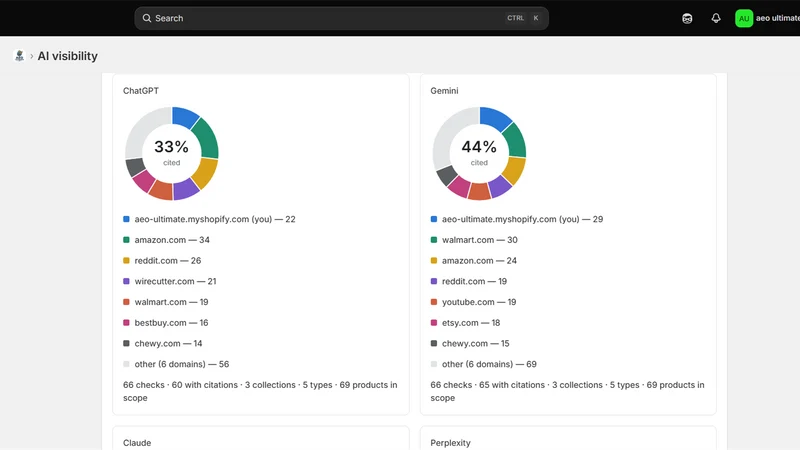Click the Claude card heading
The height and width of the screenshot is (450, 800).
pyautogui.click(x=137, y=443)
